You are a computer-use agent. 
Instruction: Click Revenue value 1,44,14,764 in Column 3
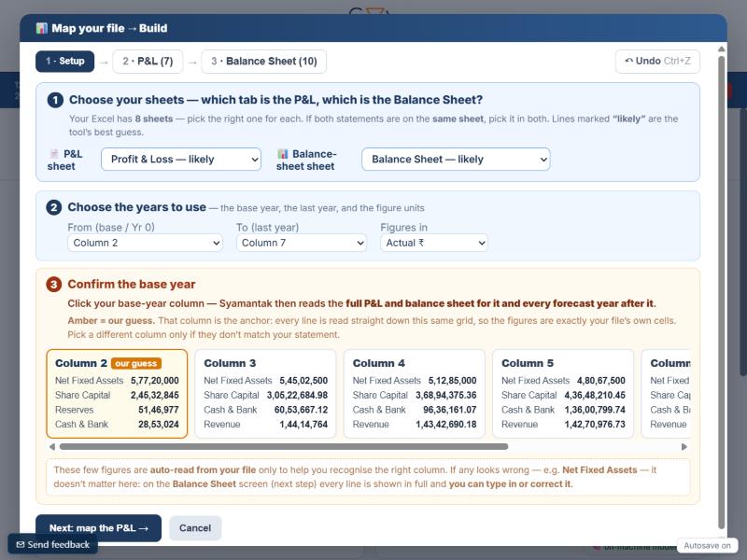[303, 425]
